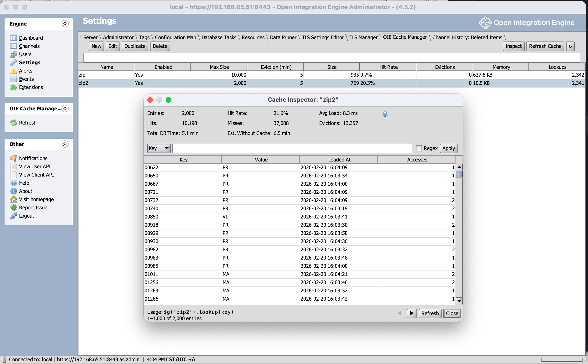The height and width of the screenshot is (364, 588).
Task: Enable the Regex checkbox in Cache Inspector
Action: [x=419, y=148]
